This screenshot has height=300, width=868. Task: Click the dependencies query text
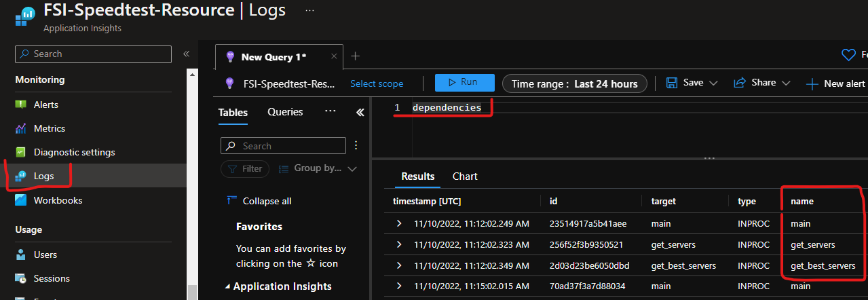(x=447, y=107)
